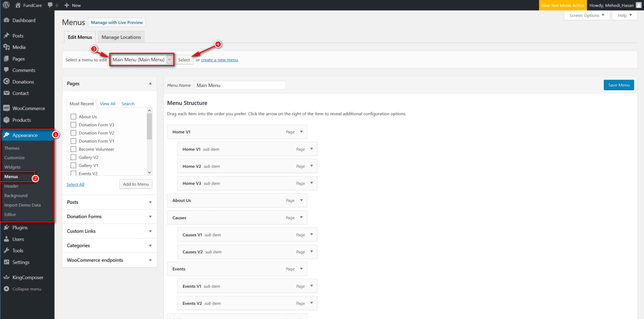Click the Save Menu button
Image resolution: width=644 pixels, height=319 pixels.
click(x=618, y=85)
